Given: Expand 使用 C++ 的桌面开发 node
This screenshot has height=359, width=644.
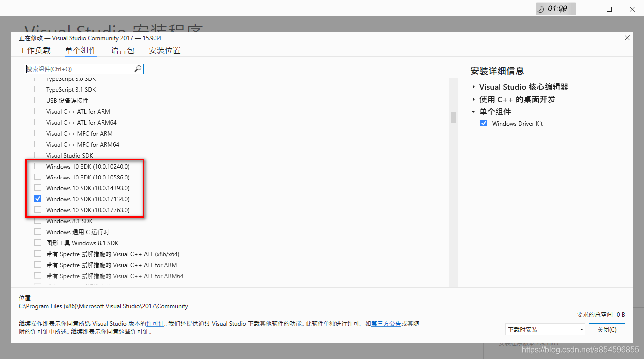Looking at the screenshot, I should coord(473,99).
